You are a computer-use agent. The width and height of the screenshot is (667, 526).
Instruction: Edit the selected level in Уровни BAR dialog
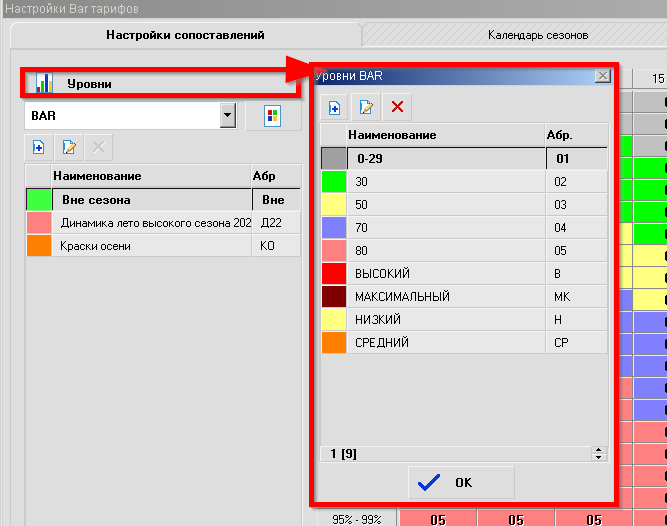click(366, 107)
